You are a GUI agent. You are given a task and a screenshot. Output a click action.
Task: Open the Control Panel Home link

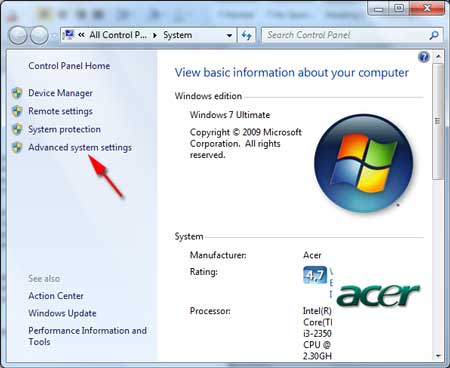(69, 66)
